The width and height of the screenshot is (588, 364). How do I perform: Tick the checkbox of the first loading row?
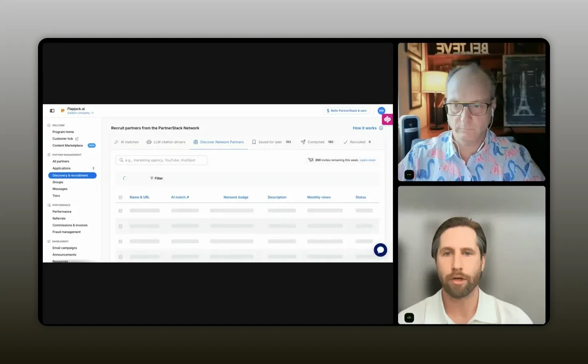coord(120,210)
